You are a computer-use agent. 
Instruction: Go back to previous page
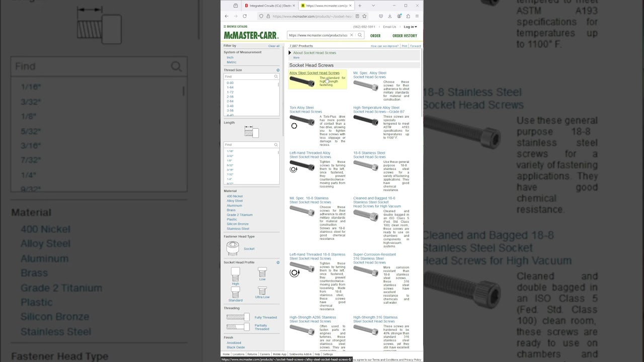pyautogui.click(x=226, y=16)
